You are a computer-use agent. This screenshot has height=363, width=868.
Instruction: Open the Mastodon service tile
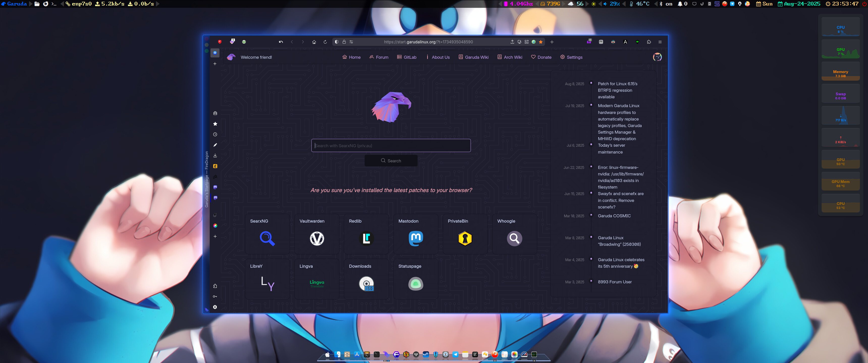pos(416,234)
